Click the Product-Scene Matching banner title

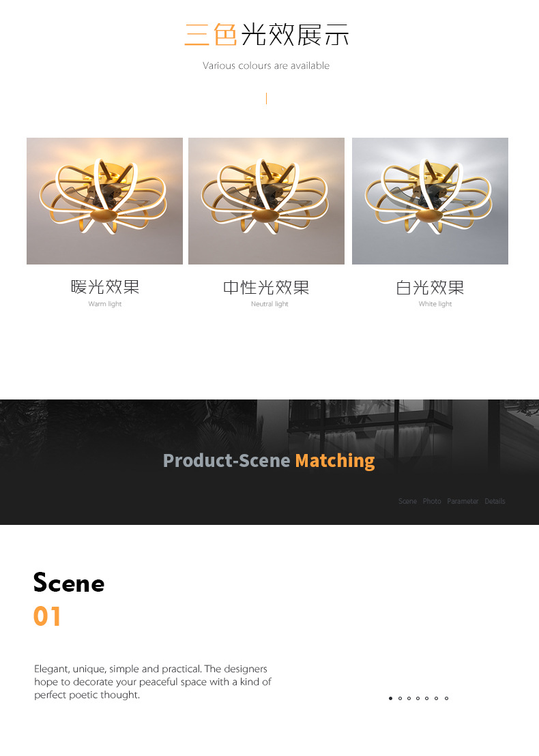tap(269, 461)
